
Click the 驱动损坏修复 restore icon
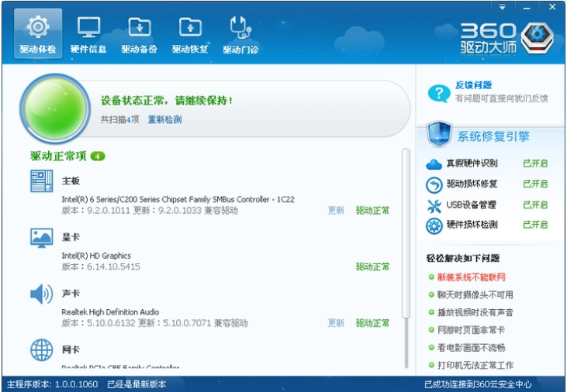tap(434, 184)
